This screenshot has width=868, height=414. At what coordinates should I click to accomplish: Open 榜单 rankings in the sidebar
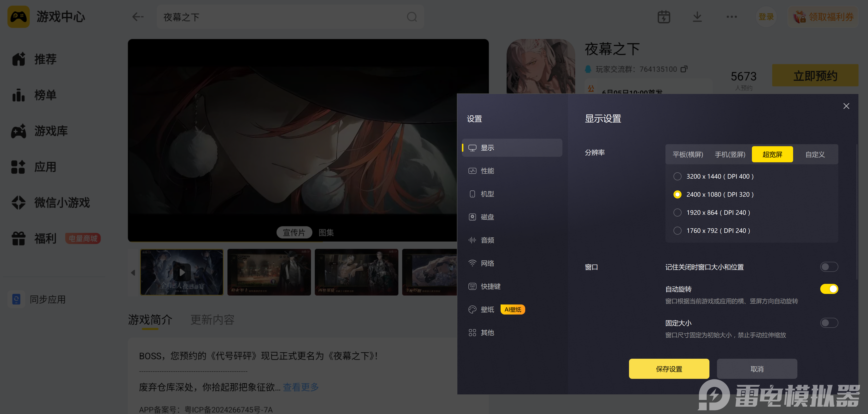tap(34, 95)
